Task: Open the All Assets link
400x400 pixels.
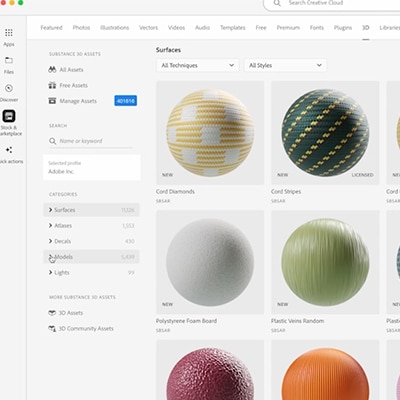Action: (71, 70)
